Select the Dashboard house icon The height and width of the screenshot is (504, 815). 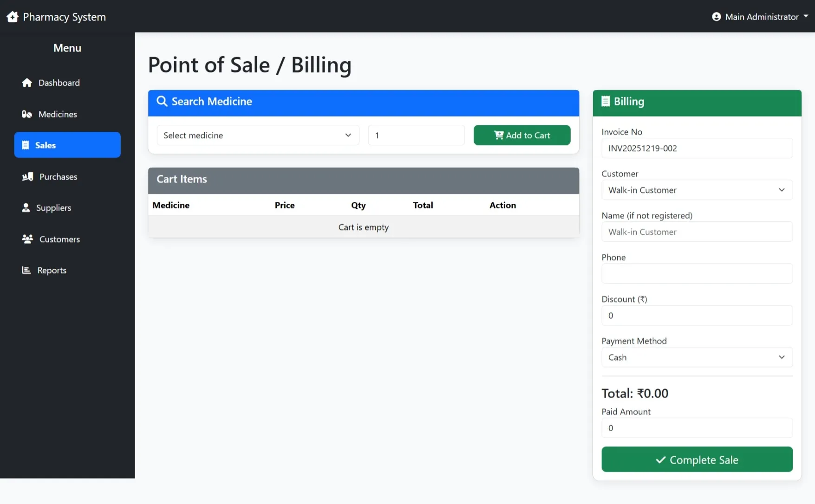27,83
